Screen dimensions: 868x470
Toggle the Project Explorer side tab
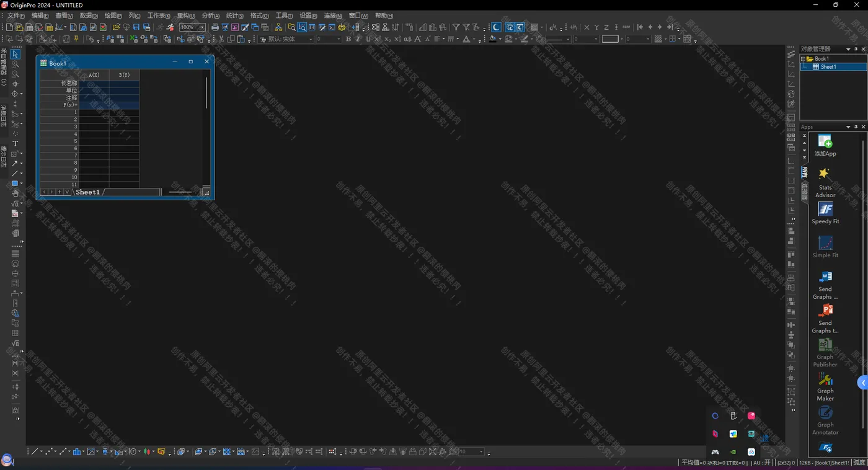coord(4,67)
